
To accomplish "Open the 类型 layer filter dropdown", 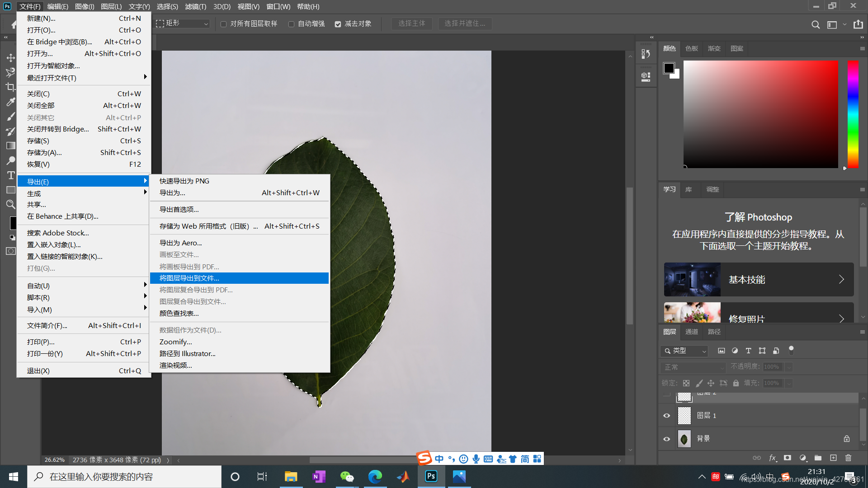I will (684, 351).
